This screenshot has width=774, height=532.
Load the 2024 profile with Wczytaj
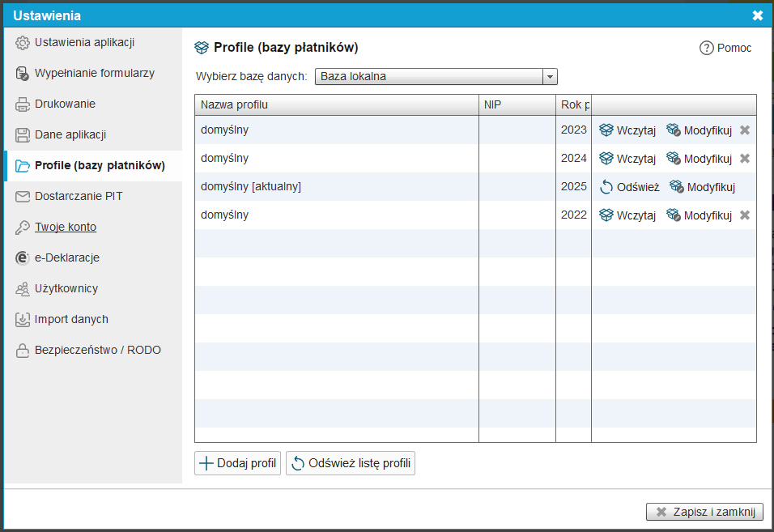tap(627, 159)
